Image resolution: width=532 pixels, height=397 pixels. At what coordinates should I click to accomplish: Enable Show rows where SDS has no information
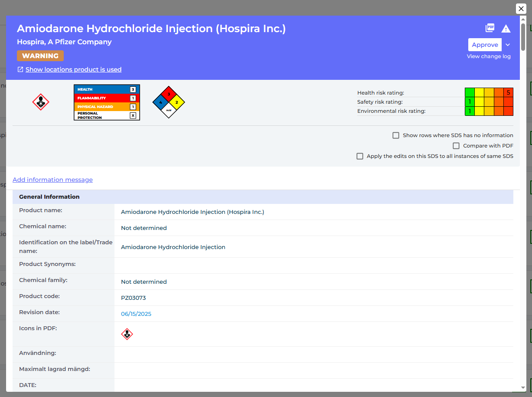click(x=396, y=135)
